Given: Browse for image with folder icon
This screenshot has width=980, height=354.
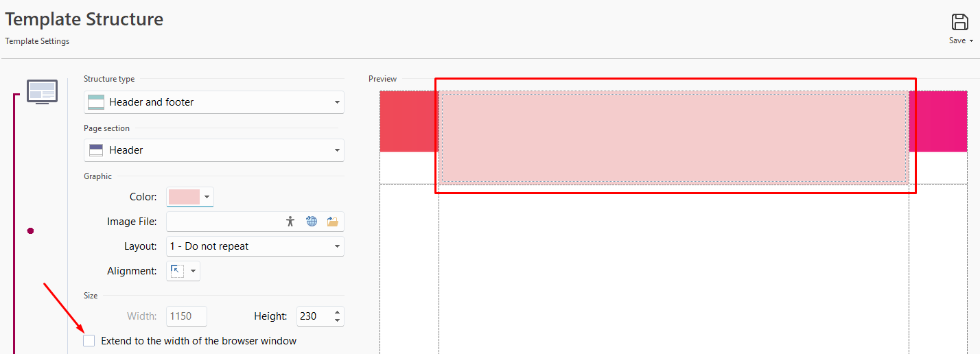Looking at the screenshot, I should click(333, 221).
